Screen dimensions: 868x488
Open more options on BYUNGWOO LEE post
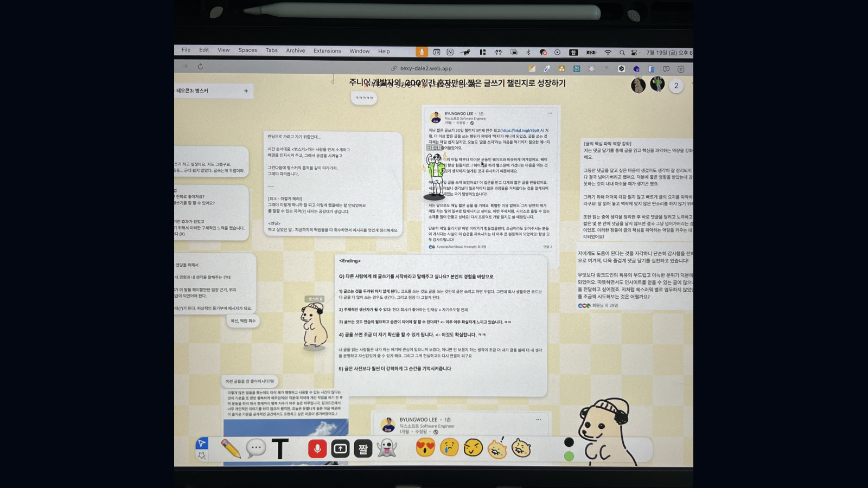pyautogui.click(x=550, y=113)
